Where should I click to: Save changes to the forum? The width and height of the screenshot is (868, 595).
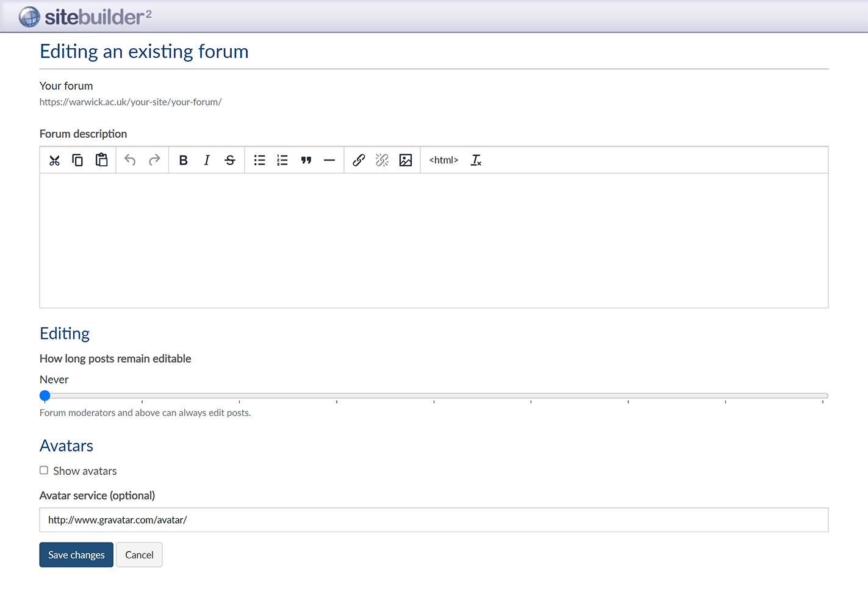[x=76, y=555]
